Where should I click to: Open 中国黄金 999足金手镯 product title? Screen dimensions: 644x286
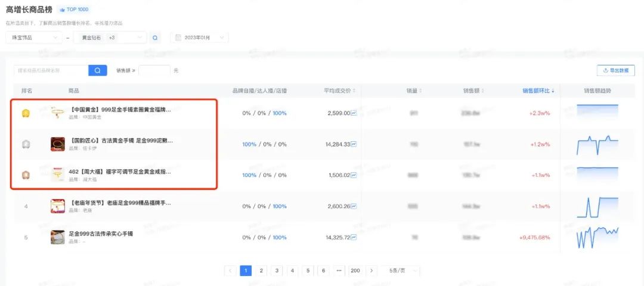tap(120, 110)
